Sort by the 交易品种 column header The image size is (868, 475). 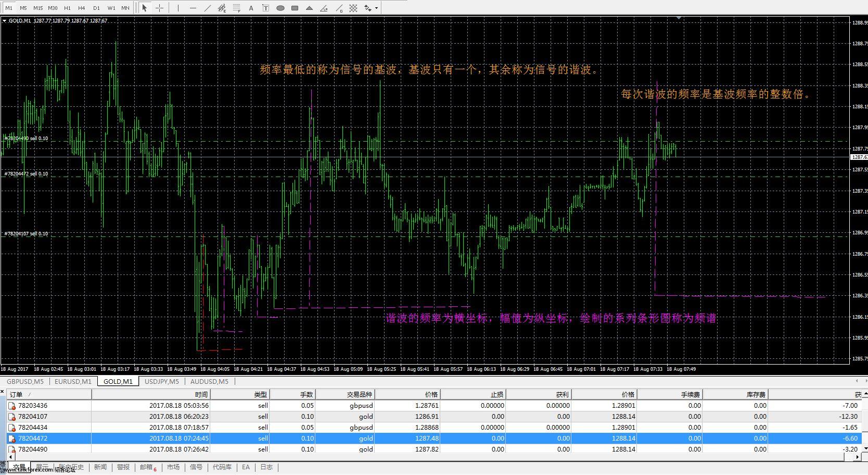[345, 395]
